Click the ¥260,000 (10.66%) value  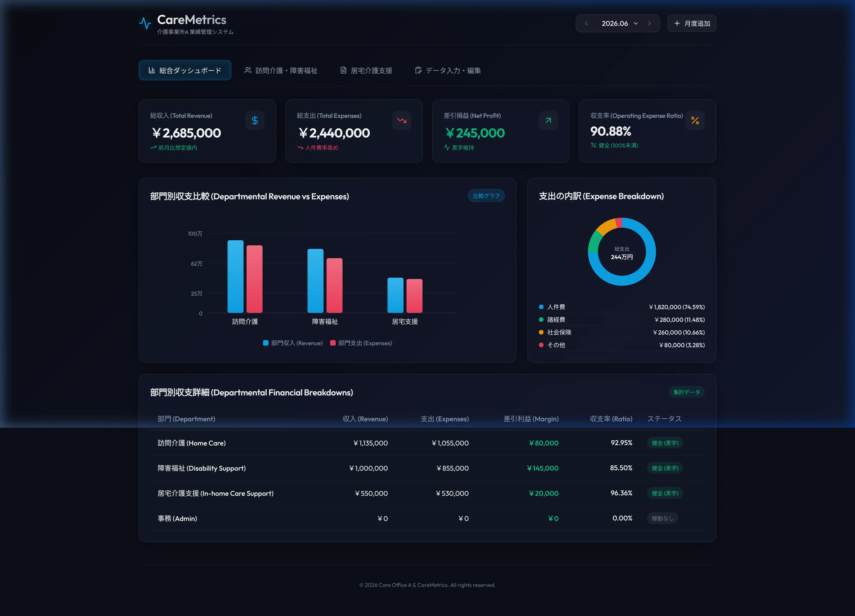coord(679,332)
